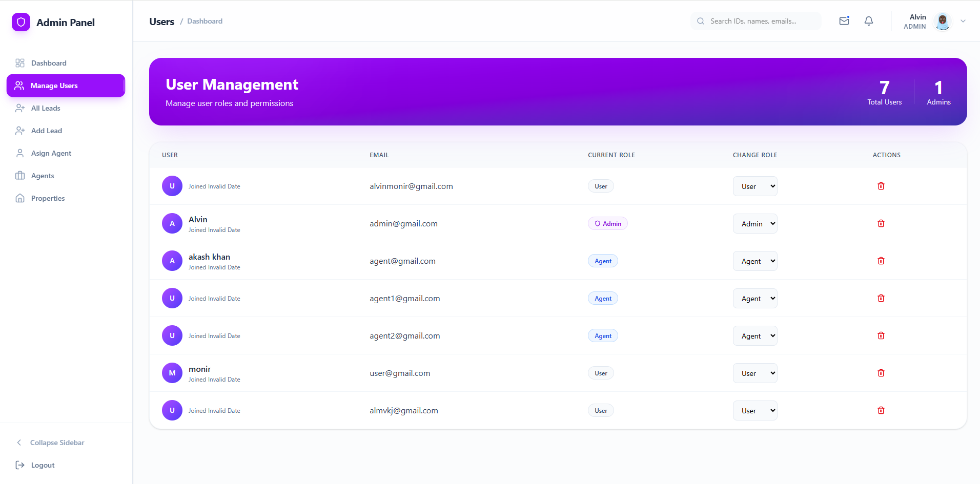
Task: Select the Manage Users sidebar icon
Action: point(19,86)
